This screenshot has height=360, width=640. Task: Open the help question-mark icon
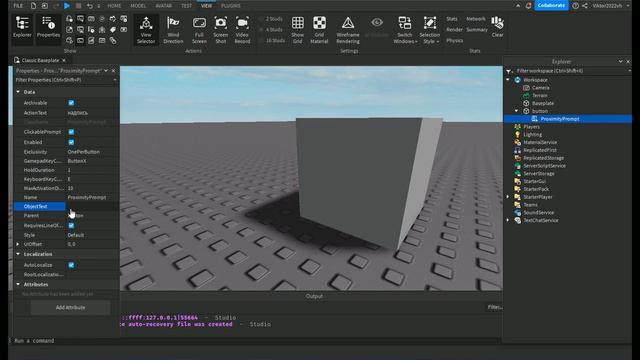tap(575, 6)
